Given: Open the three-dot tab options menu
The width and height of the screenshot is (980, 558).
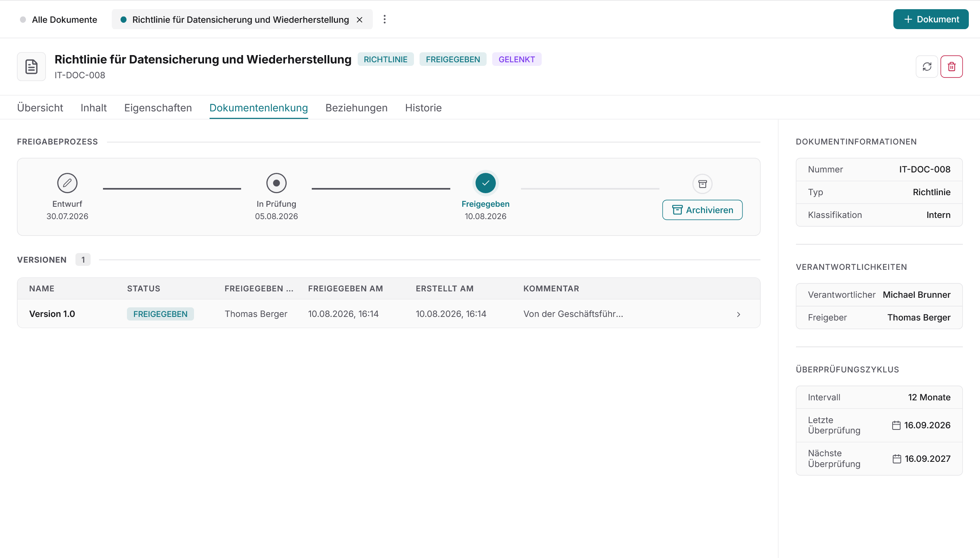Looking at the screenshot, I should click(384, 19).
